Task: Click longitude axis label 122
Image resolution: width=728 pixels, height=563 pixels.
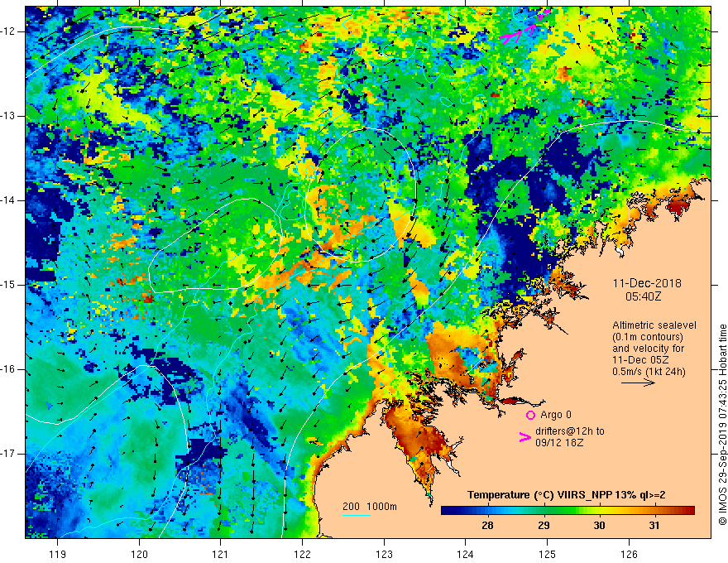Action: 302,554
